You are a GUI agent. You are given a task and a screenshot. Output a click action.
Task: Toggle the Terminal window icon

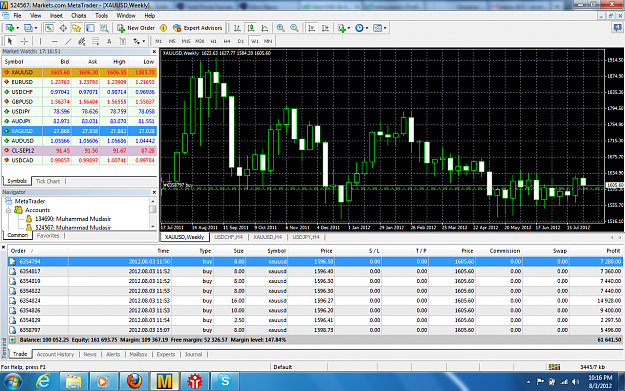tap(90, 28)
